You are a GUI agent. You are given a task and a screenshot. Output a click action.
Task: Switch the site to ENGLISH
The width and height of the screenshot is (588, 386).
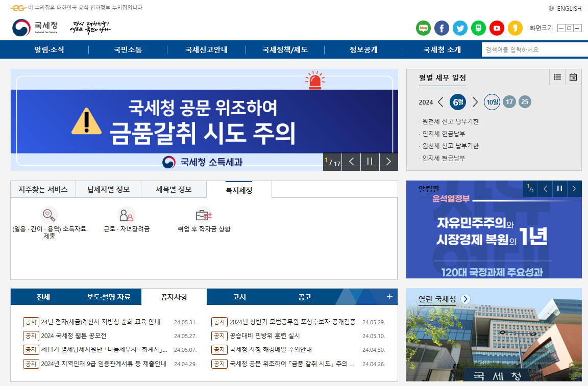tap(570, 8)
